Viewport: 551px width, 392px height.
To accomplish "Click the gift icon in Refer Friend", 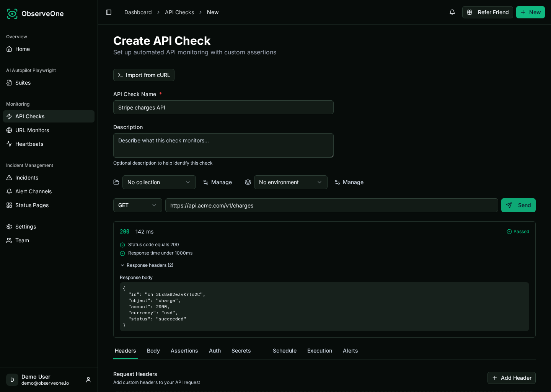I will (x=469, y=12).
